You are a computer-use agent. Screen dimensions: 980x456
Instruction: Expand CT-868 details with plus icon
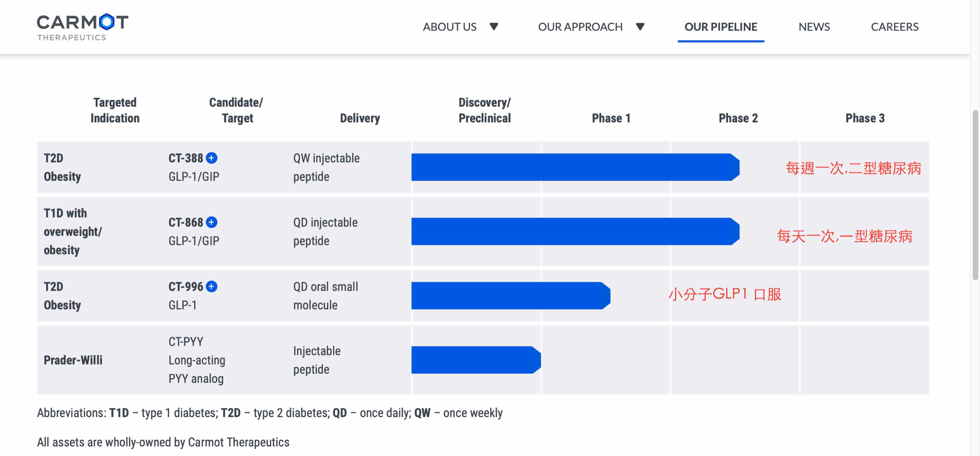(x=212, y=222)
